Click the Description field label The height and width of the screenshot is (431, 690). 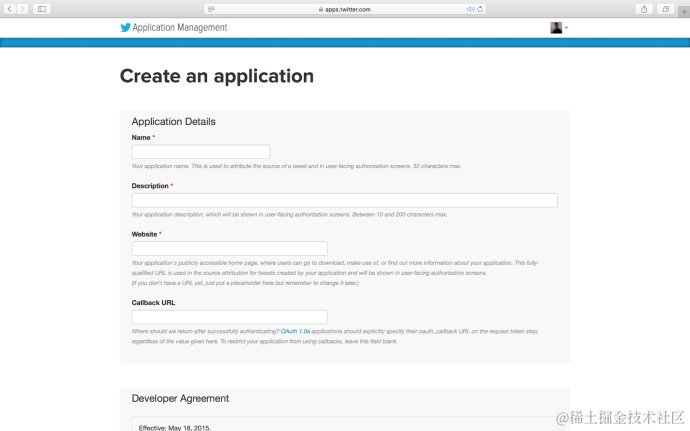[150, 186]
